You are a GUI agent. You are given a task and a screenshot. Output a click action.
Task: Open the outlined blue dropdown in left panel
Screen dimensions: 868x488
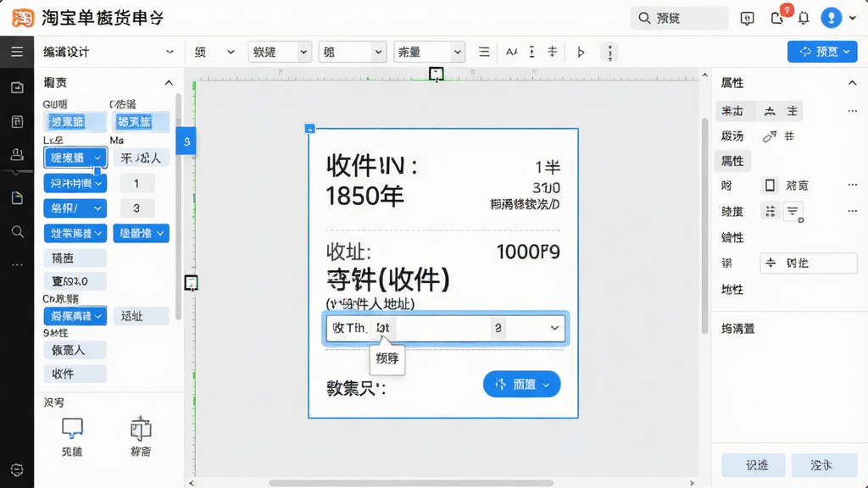pos(75,158)
